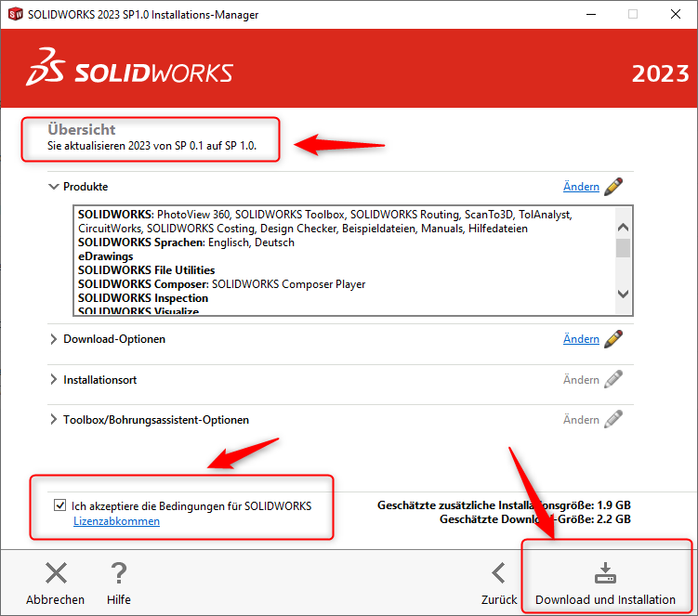Click the update text 'von SP 0.1 auf SP 1.0'
The image size is (698, 616).
pyautogui.click(x=204, y=146)
